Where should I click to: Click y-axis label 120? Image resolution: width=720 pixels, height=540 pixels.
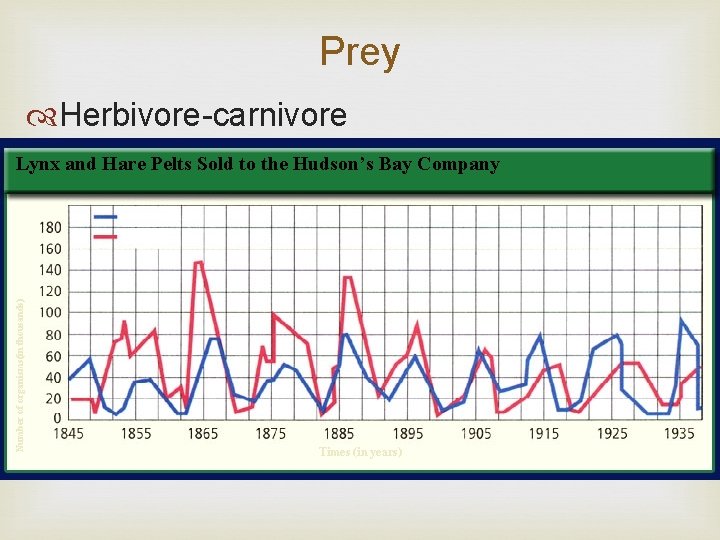[x=51, y=292]
